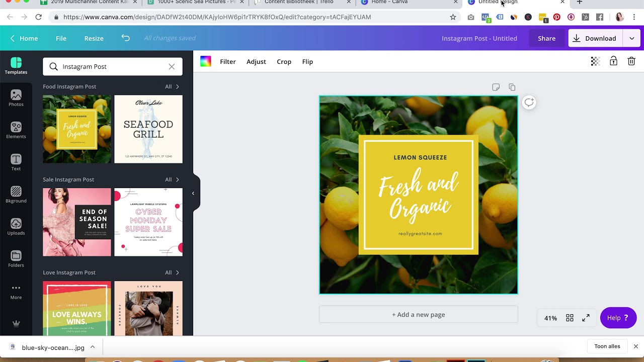The image size is (644, 362).
Task: Select End of Season Sale template
Action: coord(77,222)
